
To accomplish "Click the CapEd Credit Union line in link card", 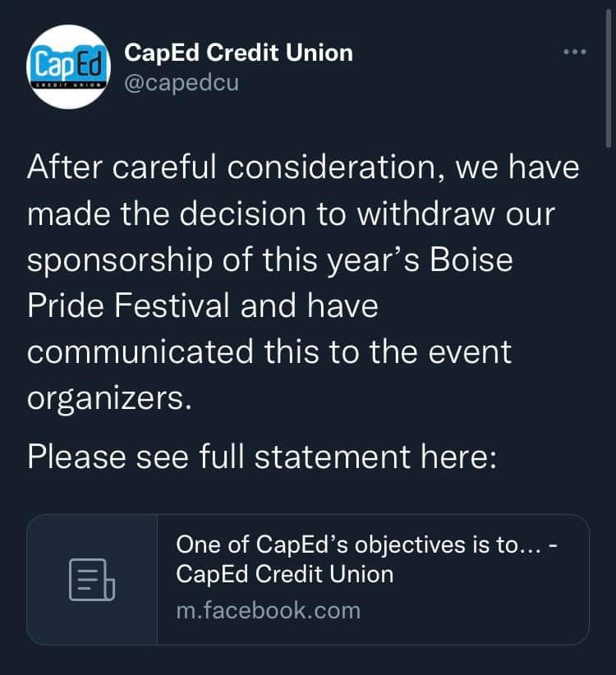I will (x=284, y=574).
